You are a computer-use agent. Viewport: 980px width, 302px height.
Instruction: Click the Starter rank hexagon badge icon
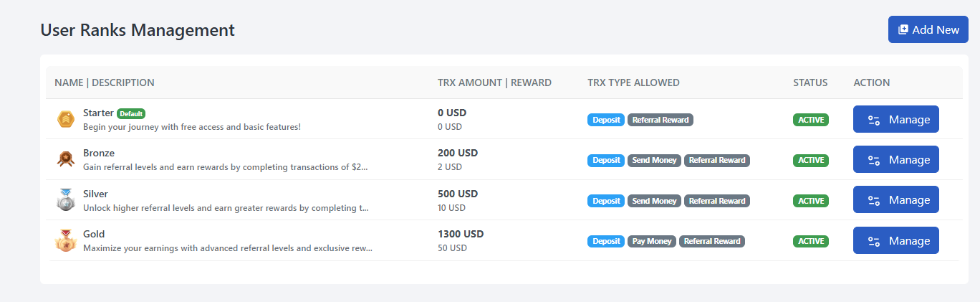[x=66, y=120]
